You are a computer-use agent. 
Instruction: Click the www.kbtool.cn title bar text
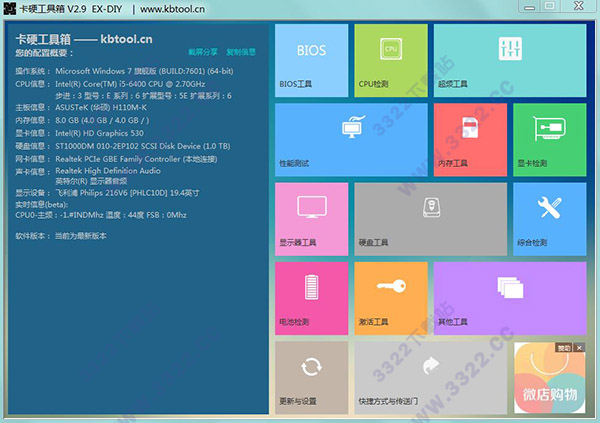[173, 9]
